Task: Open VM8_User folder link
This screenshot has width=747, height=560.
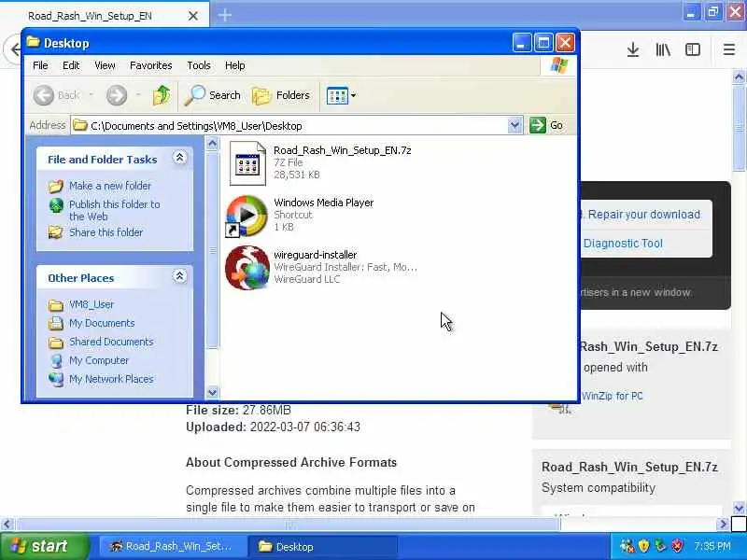Action: [x=91, y=304]
